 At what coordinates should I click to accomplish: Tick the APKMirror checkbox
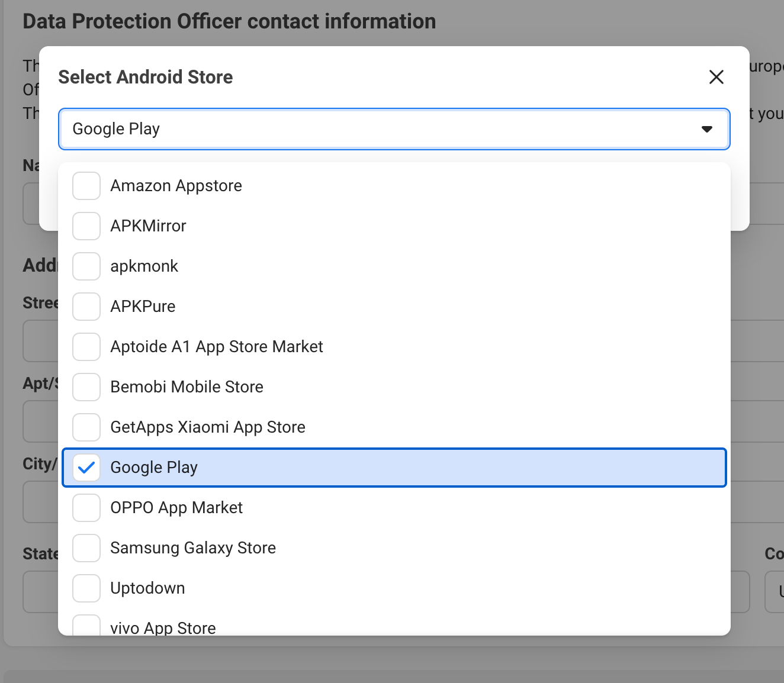pyautogui.click(x=86, y=226)
